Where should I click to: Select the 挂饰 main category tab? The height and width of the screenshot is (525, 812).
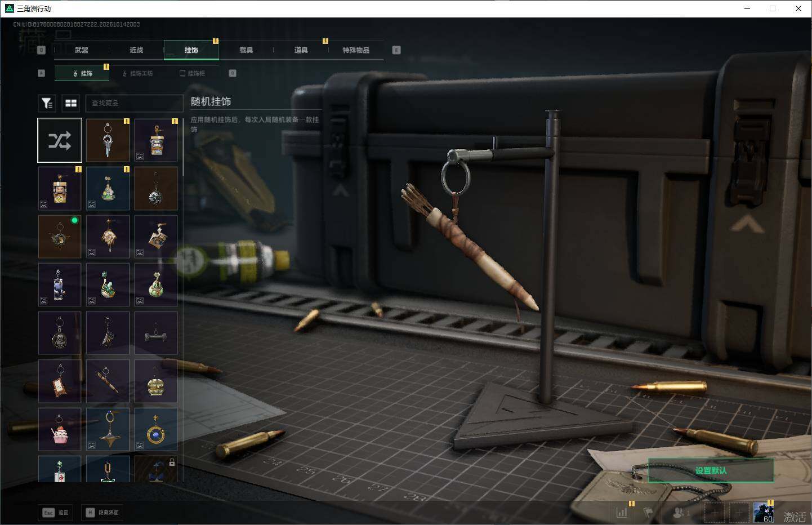coord(191,50)
